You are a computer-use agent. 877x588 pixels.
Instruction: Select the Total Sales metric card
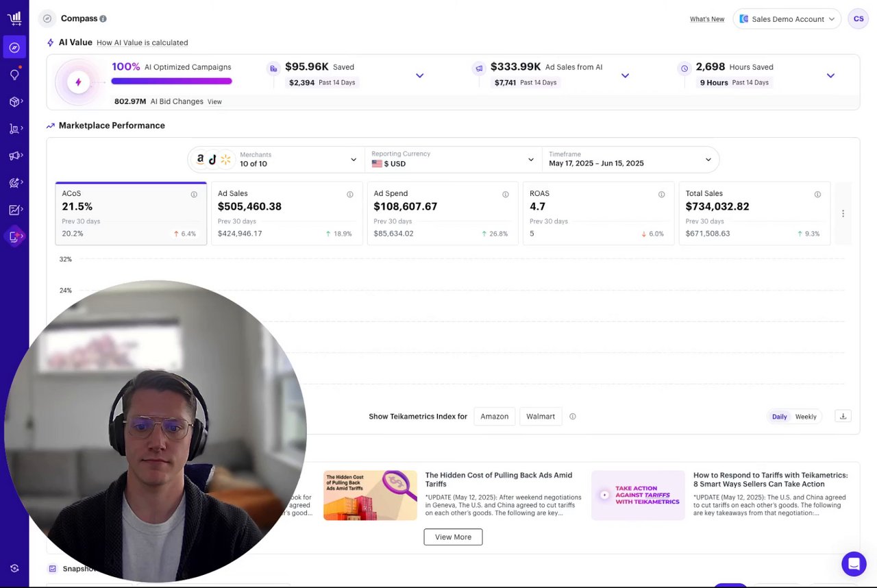click(754, 213)
